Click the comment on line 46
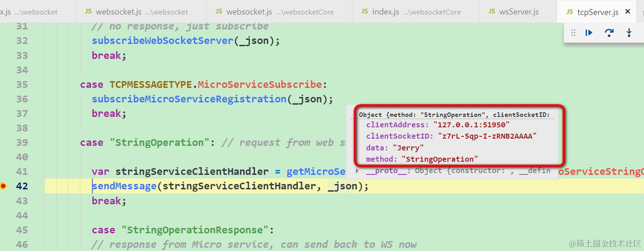The image size is (644, 251). [254, 244]
